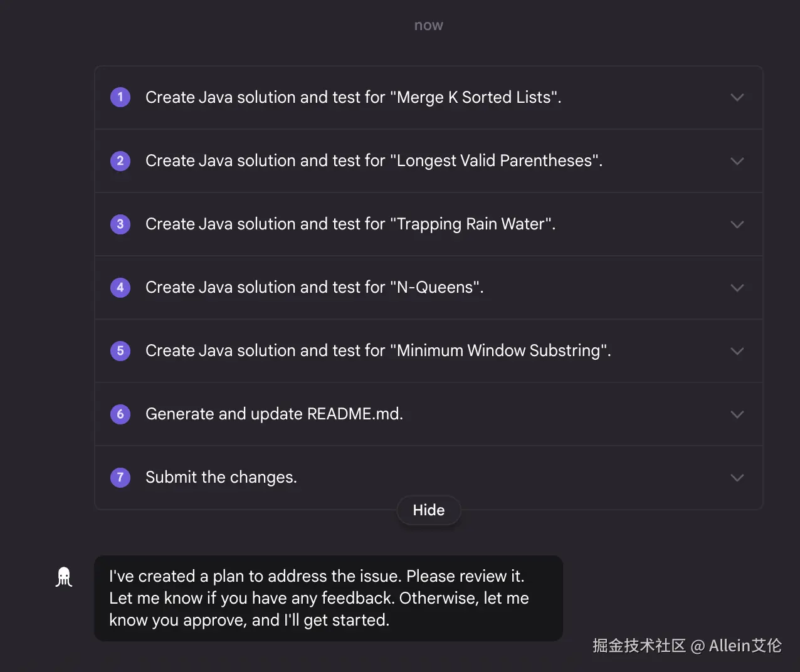Viewport: 800px width, 672px height.
Task: Click the step 3 number badge
Action: click(120, 224)
